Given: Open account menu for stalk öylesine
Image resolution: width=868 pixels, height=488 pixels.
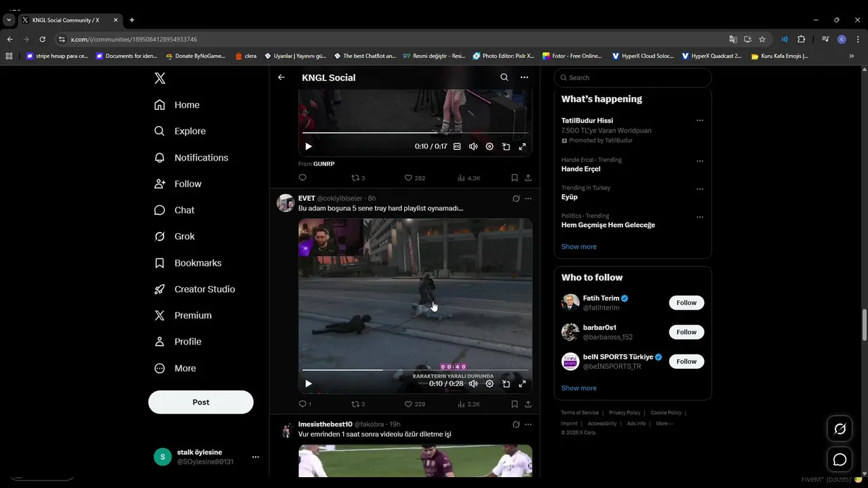Looking at the screenshot, I should point(255,457).
